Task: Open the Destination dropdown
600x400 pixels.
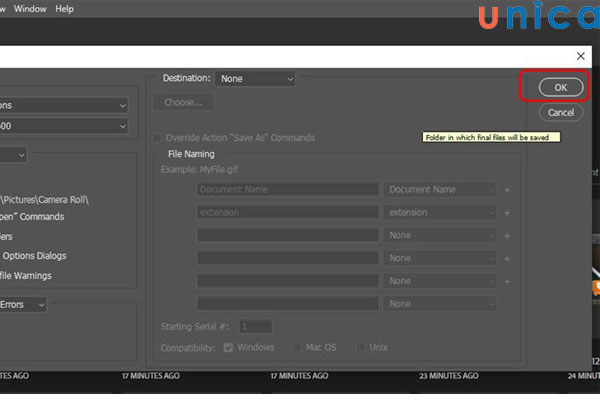Action: click(x=255, y=78)
